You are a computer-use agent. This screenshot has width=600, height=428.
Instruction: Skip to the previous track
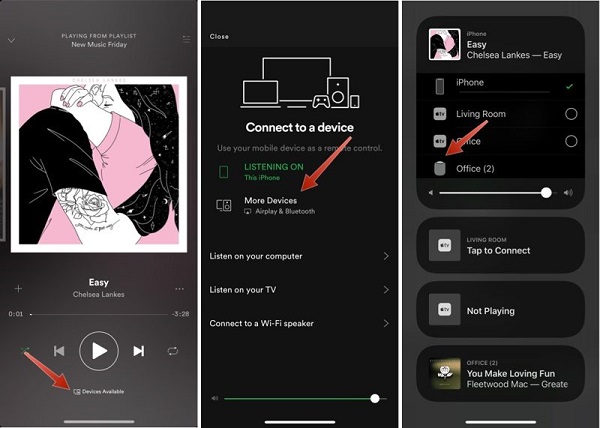(x=59, y=351)
